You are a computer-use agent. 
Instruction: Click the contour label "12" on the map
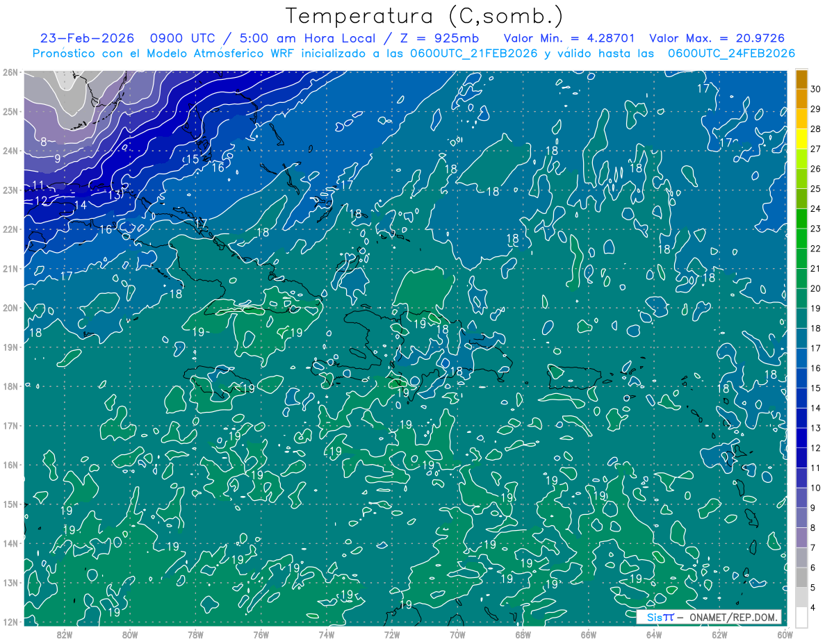42,201
